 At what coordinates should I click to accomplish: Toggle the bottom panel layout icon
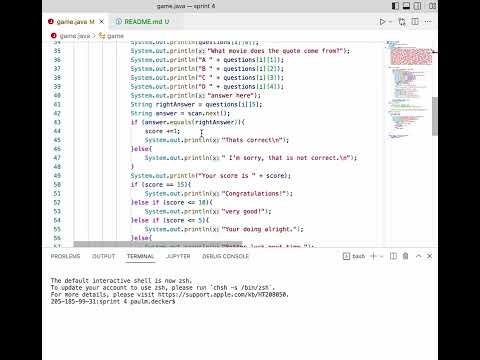coord(406,6)
